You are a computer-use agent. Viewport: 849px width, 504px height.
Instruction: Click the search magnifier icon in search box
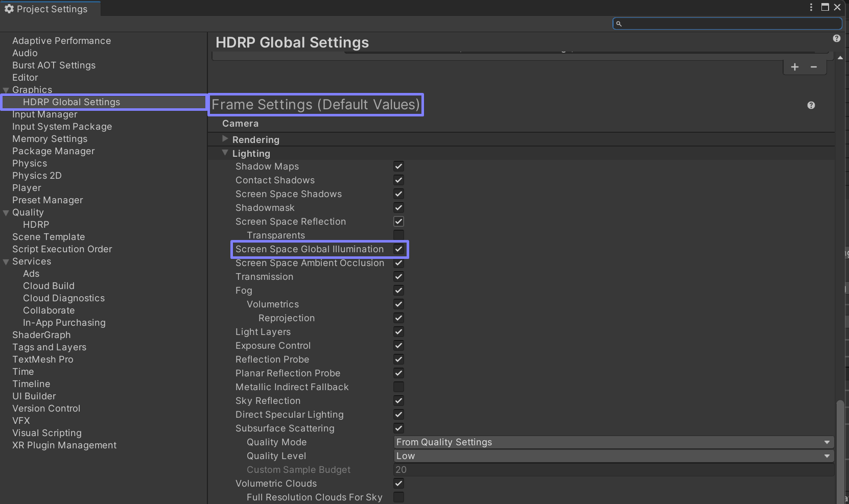(x=619, y=23)
